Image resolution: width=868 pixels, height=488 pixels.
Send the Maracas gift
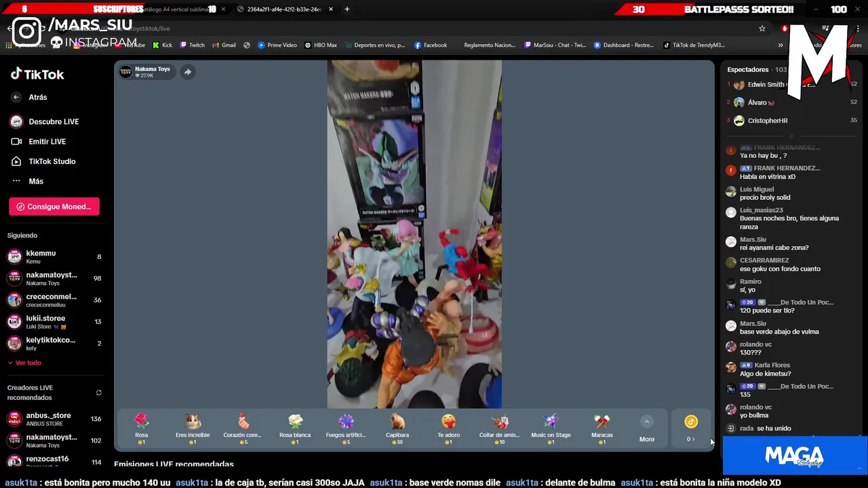tap(602, 429)
